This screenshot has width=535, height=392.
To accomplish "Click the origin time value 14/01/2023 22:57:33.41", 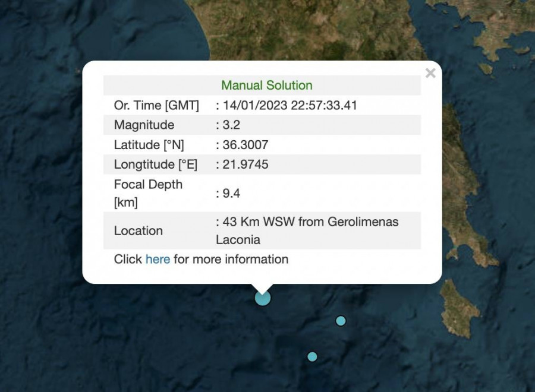I will coord(289,105).
